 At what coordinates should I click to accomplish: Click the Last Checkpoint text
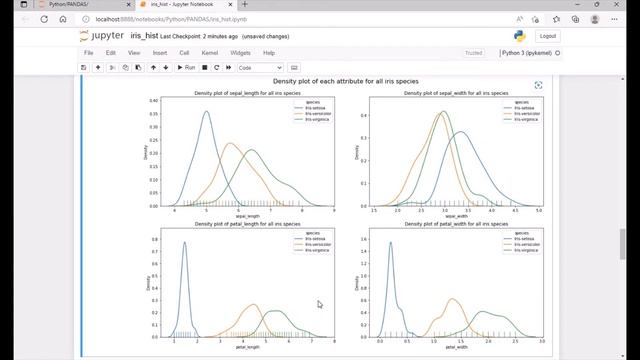click(x=199, y=36)
